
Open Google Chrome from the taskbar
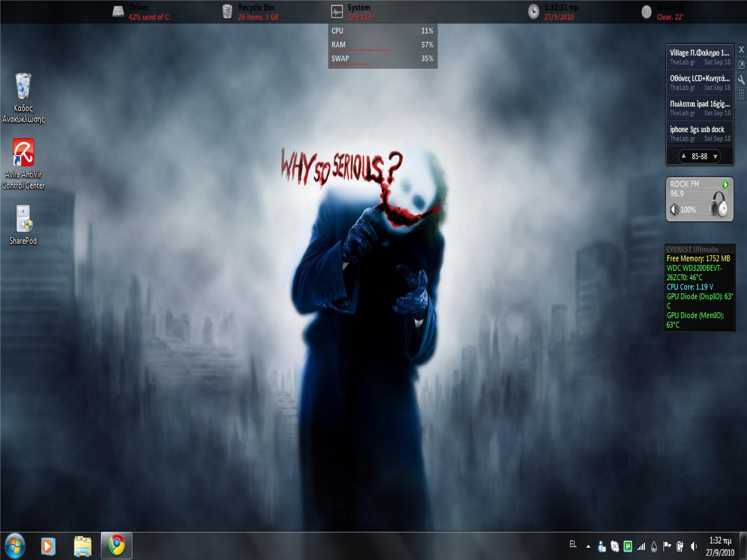(117, 546)
